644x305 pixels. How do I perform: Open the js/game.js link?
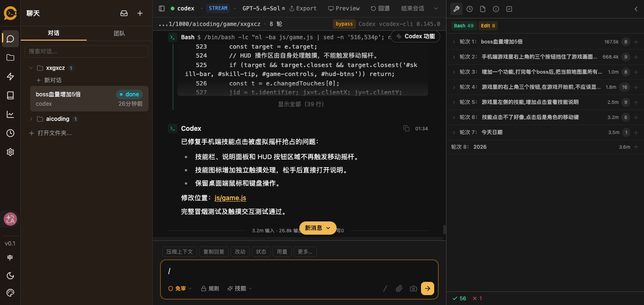(x=230, y=198)
